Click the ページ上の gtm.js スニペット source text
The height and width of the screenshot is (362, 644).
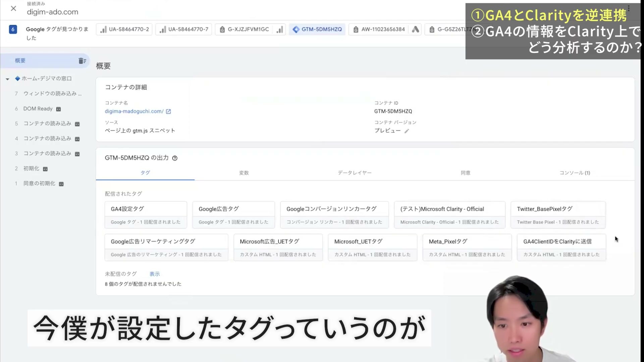[140, 131]
